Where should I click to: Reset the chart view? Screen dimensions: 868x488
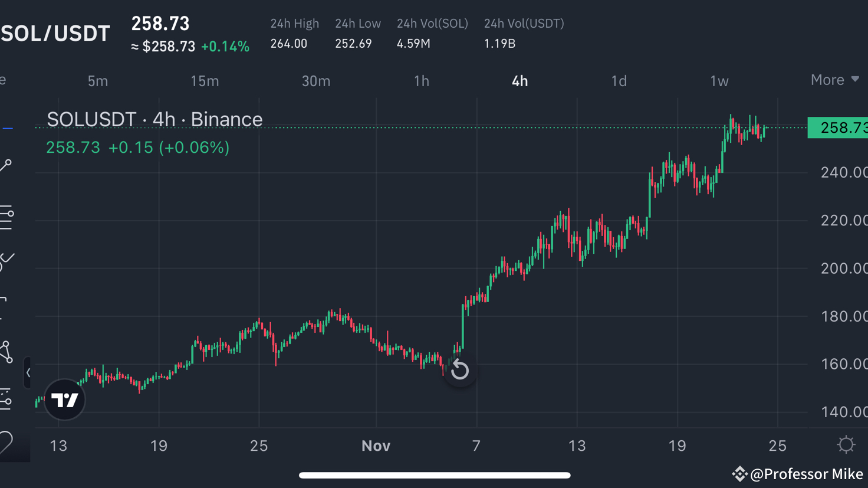coord(460,371)
